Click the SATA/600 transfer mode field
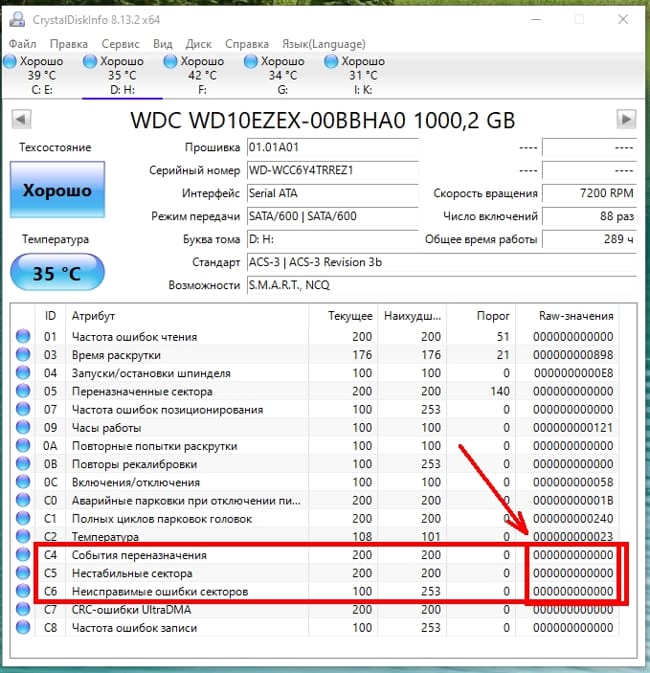 (333, 216)
